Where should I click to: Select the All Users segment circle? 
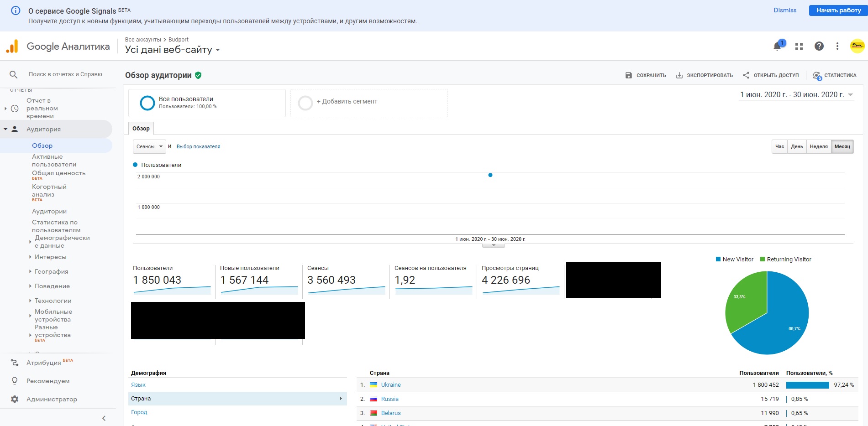[147, 103]
